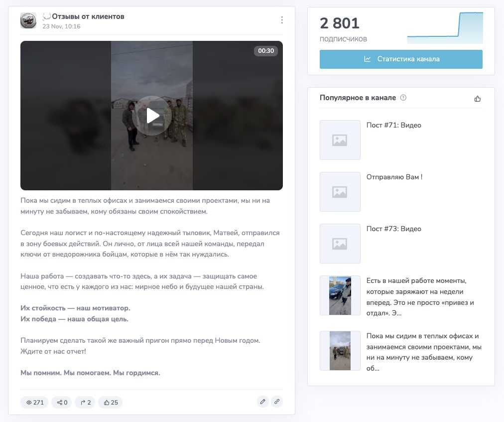Viewport: 504px width, 422px height.
Task: Open popular item Отправляю Вам !
Action: point(394,177)
